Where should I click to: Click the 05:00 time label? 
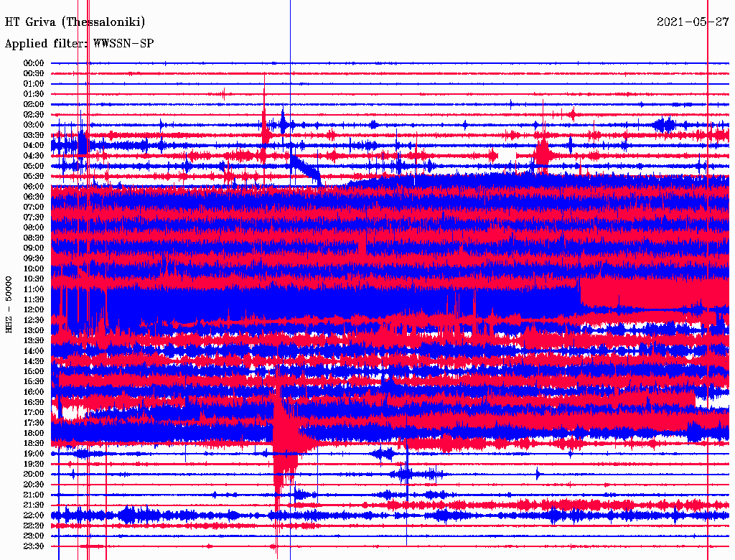point(34,166)
